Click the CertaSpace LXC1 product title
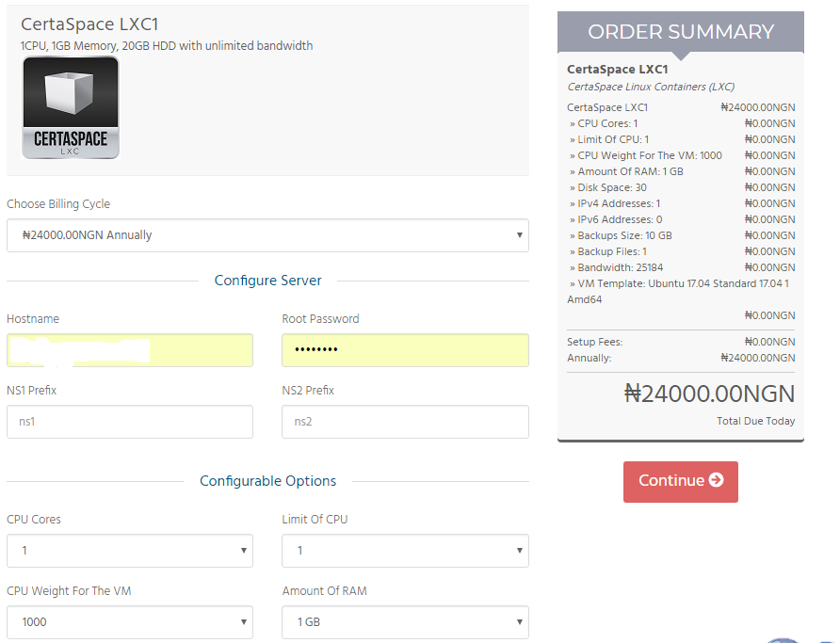 pos(89,24)
